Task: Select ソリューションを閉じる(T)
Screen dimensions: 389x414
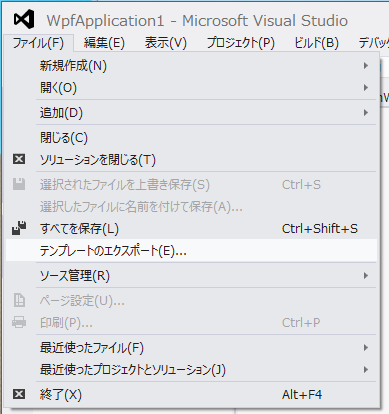Action: 191,160
